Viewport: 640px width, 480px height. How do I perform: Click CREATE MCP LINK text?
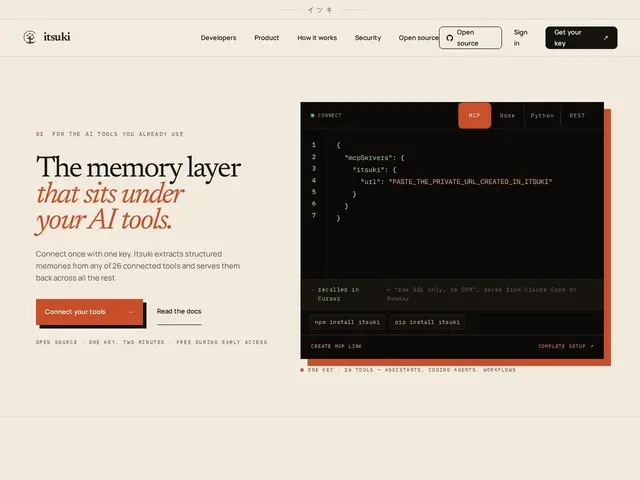pos(336,346)
